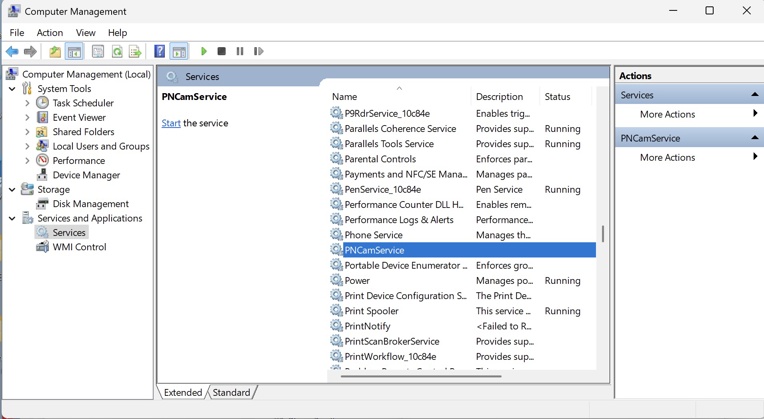Select the PNCamService row

[x=462, y=250]
